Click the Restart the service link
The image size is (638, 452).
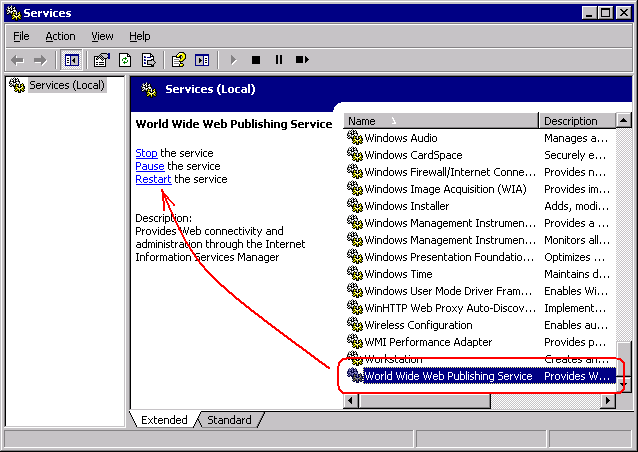coord(153,179)
